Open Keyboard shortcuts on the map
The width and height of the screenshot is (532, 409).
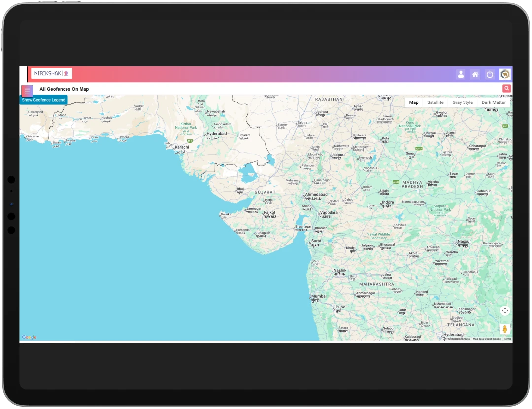tap(459, 339)
